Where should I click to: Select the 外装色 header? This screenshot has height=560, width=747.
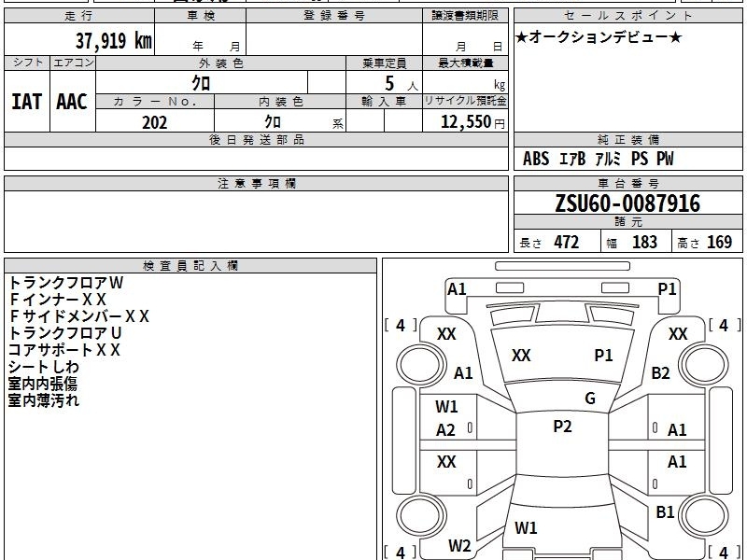click(x=221, y=63)
